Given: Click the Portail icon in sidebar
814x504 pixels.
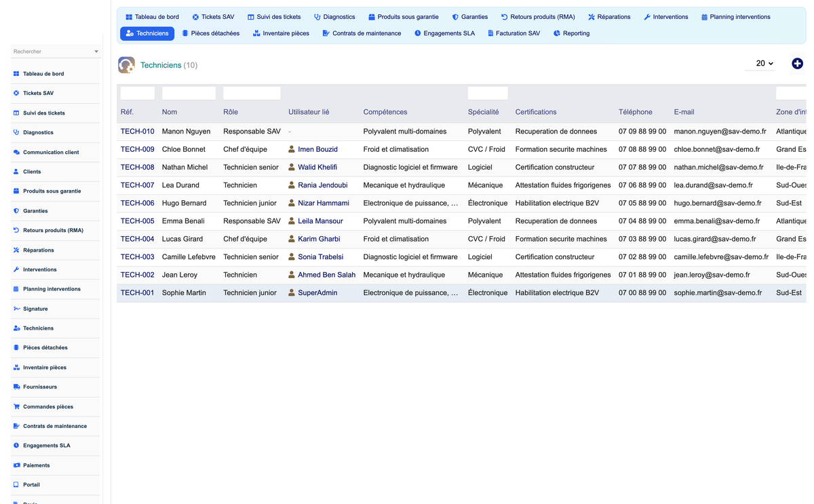Looking at the screenshot, I should [x=16, y=485].
